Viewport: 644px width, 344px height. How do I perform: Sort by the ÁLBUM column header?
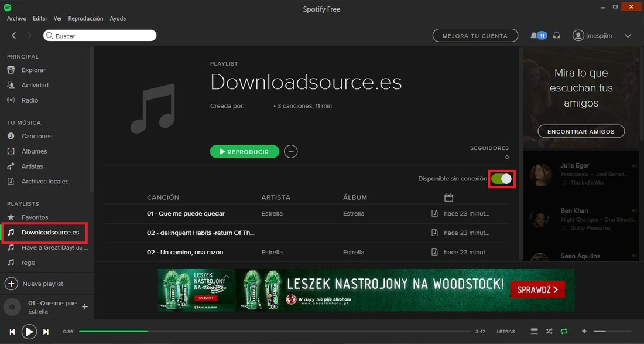point(355,197)
